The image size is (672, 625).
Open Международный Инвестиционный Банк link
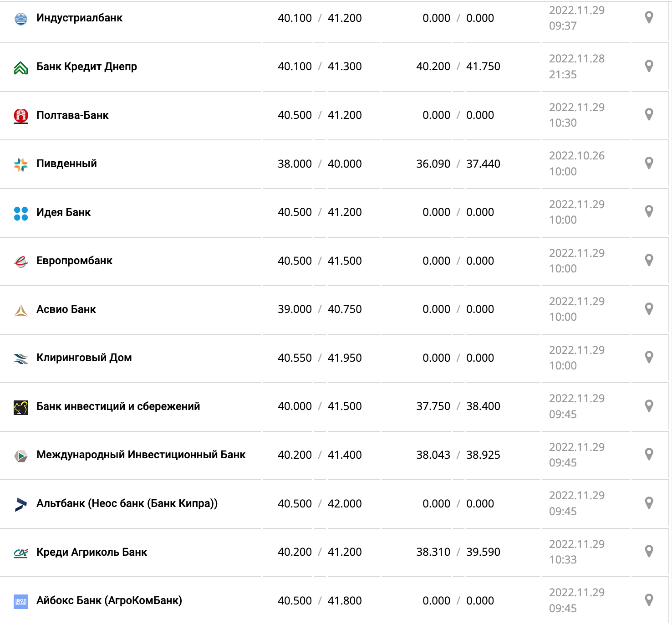click(141, 455)
